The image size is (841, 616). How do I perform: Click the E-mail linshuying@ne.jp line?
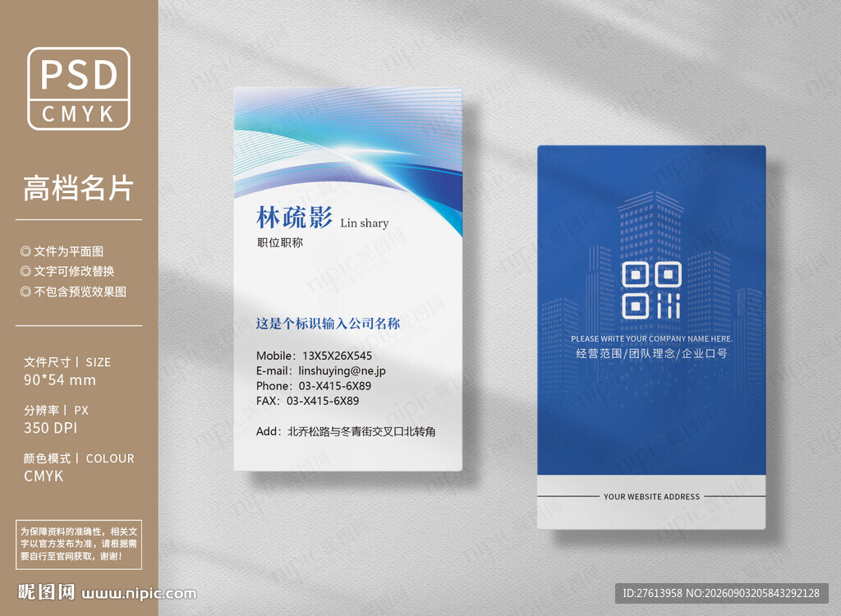pyautogui.click(x=321, y=370)
